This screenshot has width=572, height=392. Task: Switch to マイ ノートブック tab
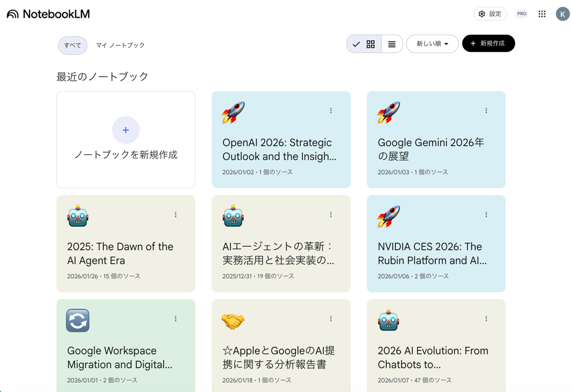pyautogui.click(x=120, y=45)
